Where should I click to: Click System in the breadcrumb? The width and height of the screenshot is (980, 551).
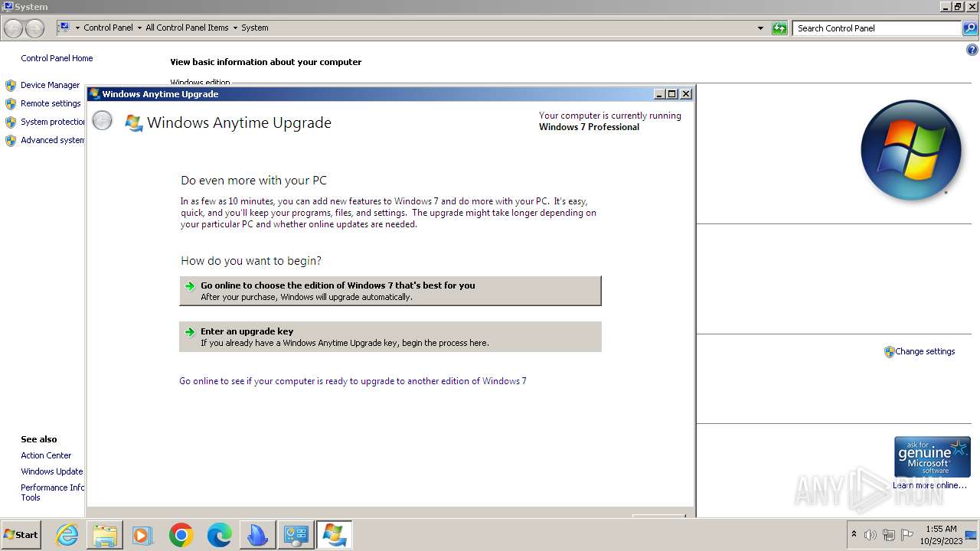click(x=255, y=28)
